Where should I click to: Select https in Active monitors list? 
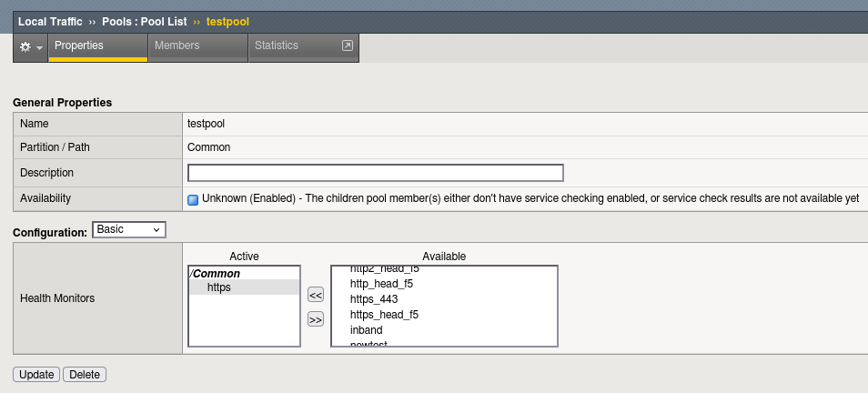[x=244, y=287]
